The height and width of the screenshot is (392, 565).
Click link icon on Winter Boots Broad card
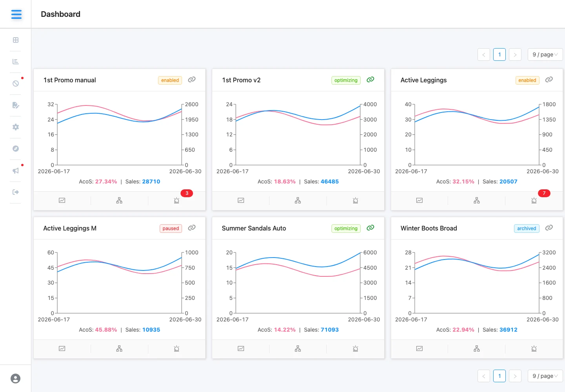pyautogui.click(x=549, y=228)
